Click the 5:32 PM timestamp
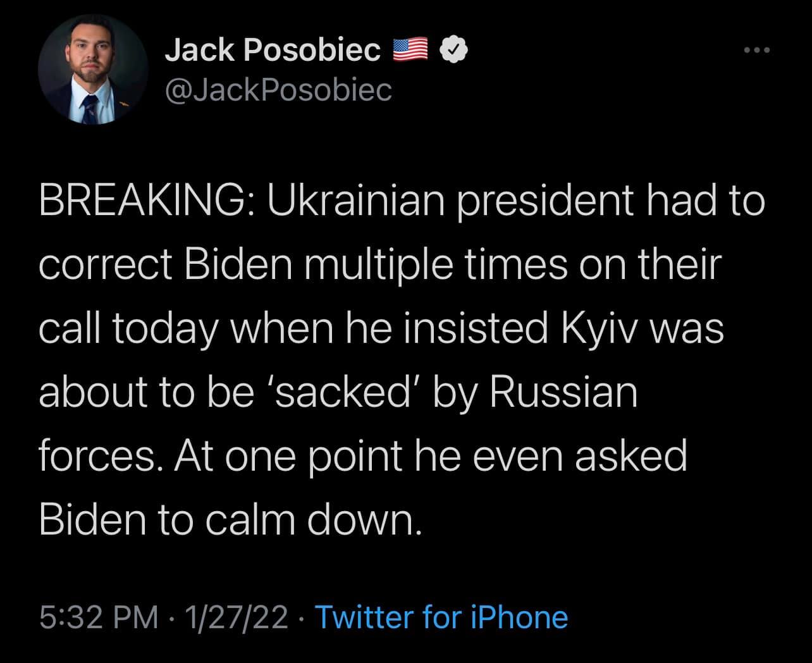 pyautogui.click(x=98, y=617)
